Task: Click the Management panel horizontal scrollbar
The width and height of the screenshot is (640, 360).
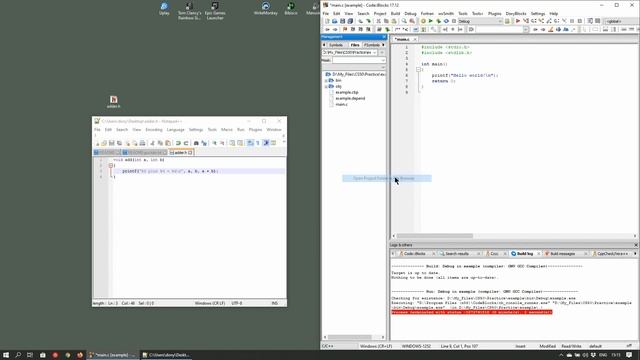Action: click(350, 337)
